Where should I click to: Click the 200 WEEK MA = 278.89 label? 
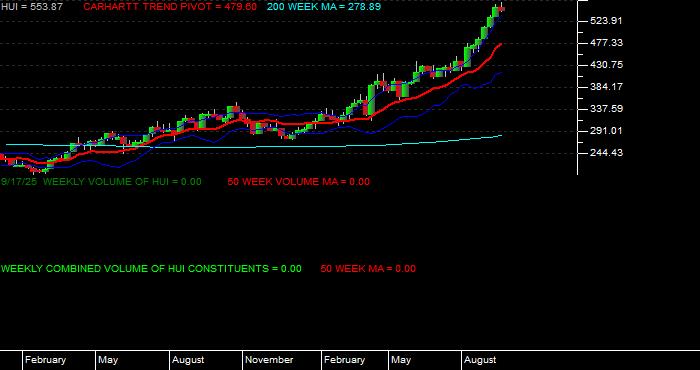click(324, 7)
